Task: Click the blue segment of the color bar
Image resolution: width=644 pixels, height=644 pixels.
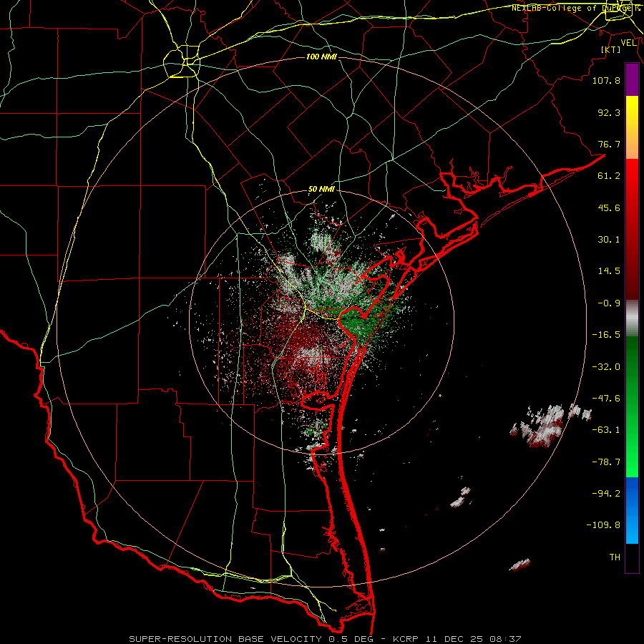Action: (x=632, y=510)
